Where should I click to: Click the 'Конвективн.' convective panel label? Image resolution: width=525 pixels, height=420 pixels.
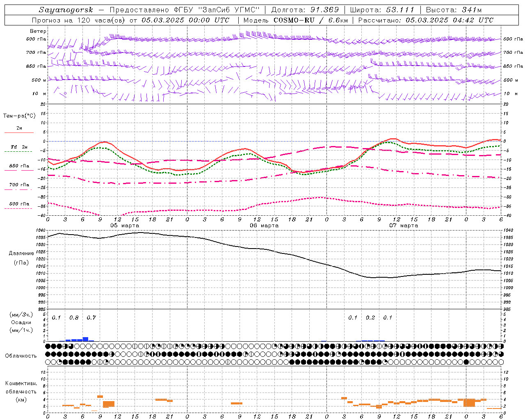point(21,383)
